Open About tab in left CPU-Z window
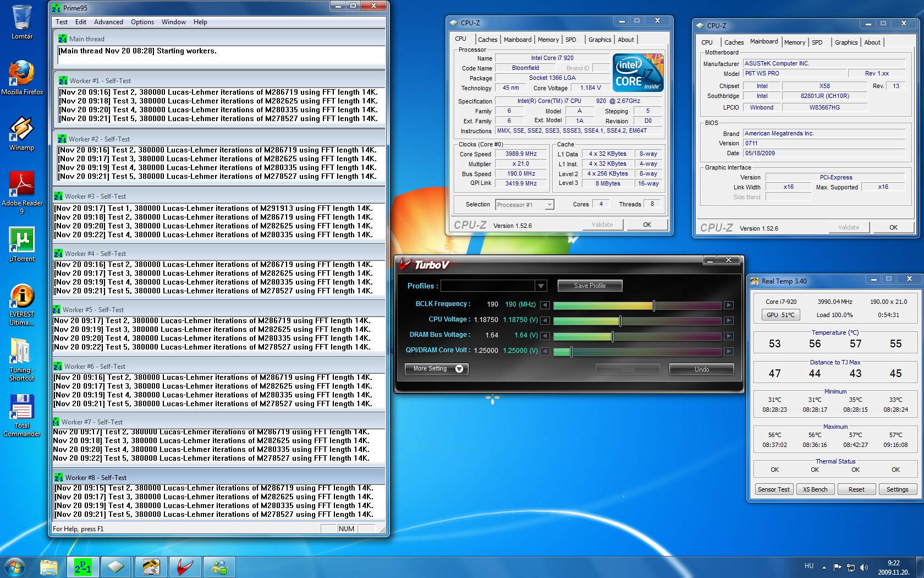Viewport: 924px width, 578px height. (x=626, y=40)
